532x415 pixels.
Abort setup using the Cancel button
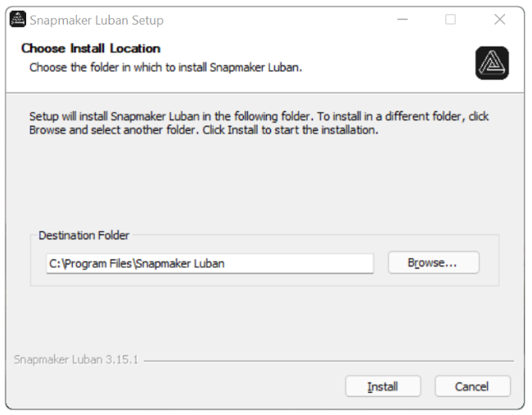[x=472, y=386]
